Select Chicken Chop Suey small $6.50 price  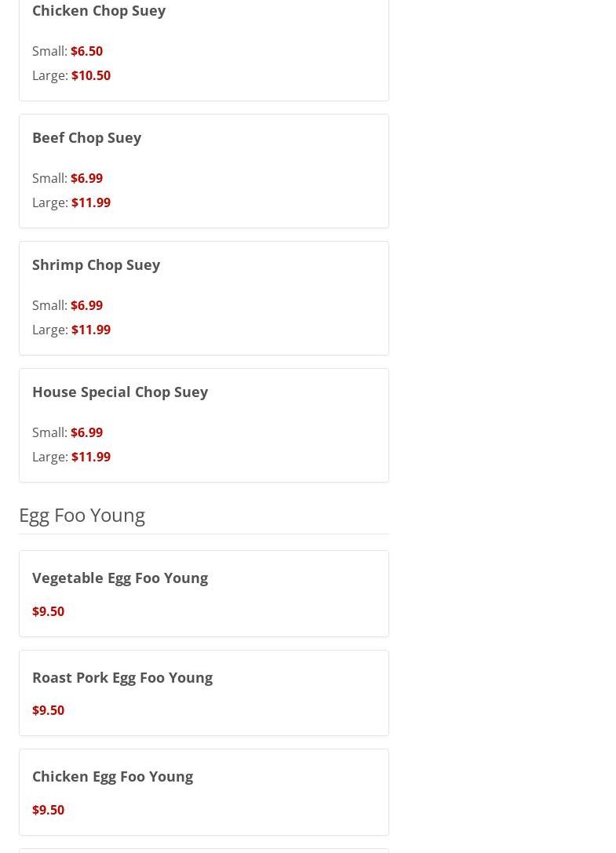[x=86, y=51]
